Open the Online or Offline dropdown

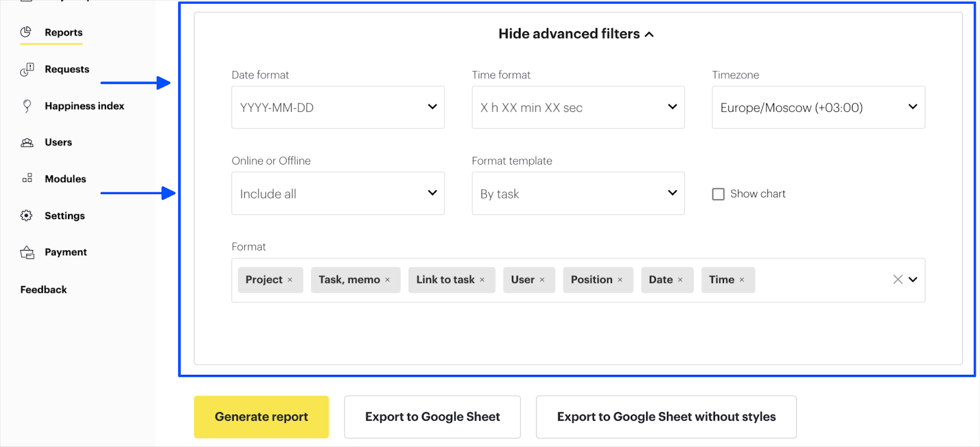338,193
